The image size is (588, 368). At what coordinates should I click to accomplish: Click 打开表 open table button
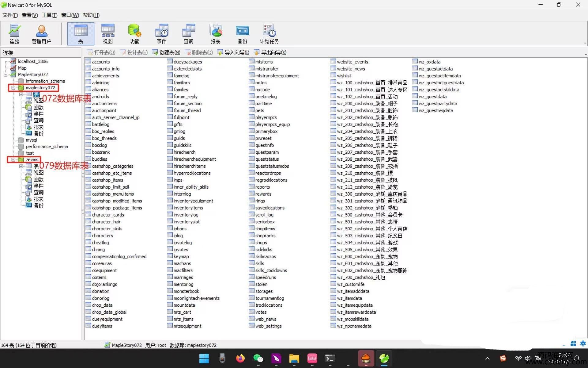point(101,52)
